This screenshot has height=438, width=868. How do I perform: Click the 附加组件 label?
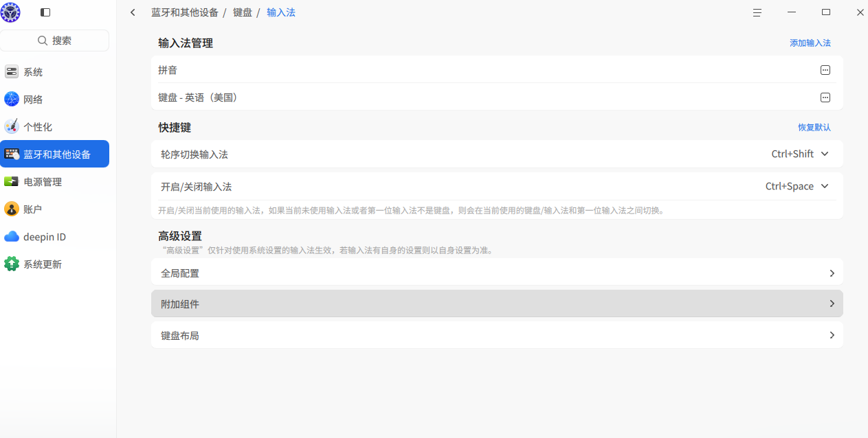(180, 304)
